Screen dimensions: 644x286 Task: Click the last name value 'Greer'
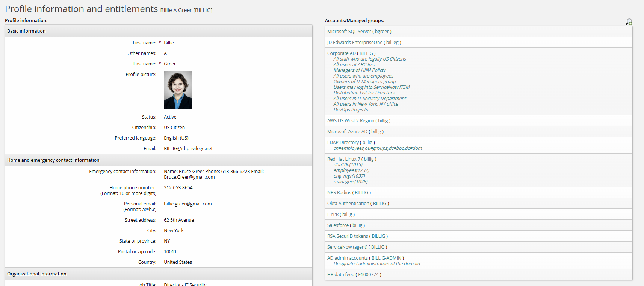[x=170, y=64]
